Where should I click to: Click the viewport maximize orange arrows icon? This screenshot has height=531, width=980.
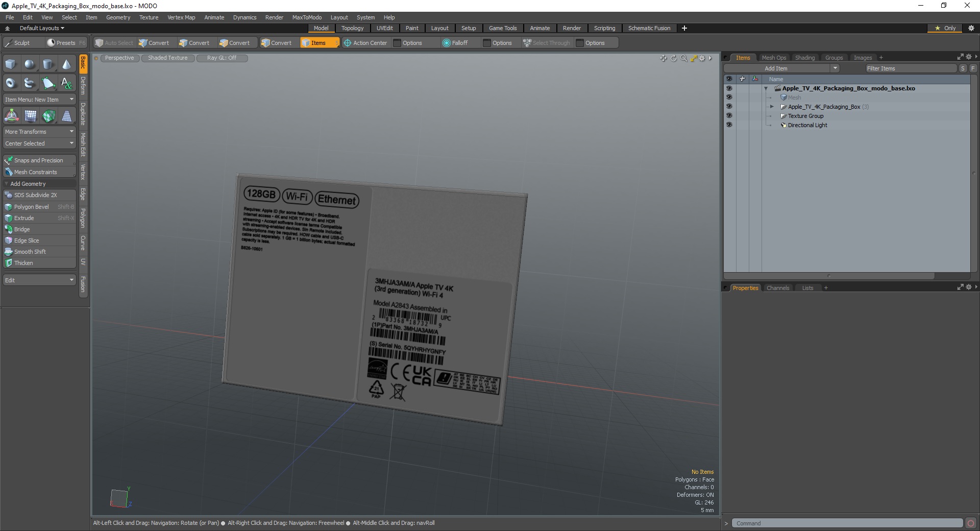tap(694, 58)
